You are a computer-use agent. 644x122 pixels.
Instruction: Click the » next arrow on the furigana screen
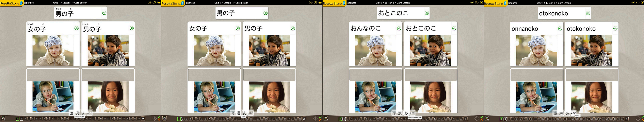[x=143, y=118]
